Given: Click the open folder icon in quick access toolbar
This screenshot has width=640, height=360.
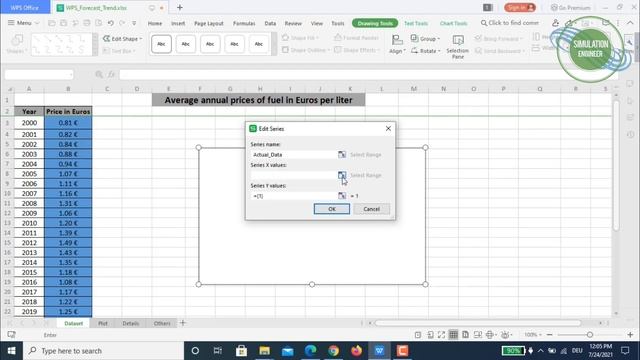Looking at the screenshot, I should [52, 23].
